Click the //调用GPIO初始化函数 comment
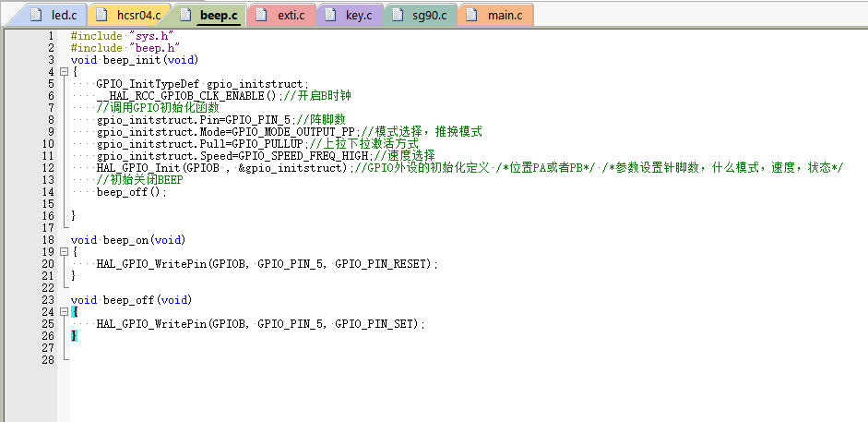 click(158, 108)
